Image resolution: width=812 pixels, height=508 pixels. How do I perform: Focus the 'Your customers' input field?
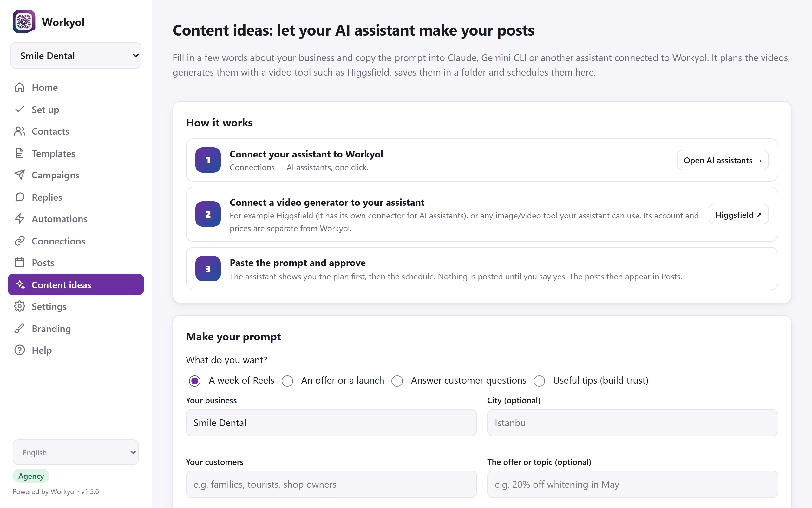331,484
